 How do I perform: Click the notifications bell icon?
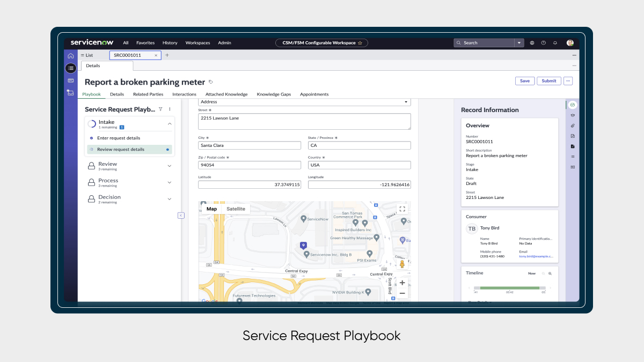click(555, 43)
